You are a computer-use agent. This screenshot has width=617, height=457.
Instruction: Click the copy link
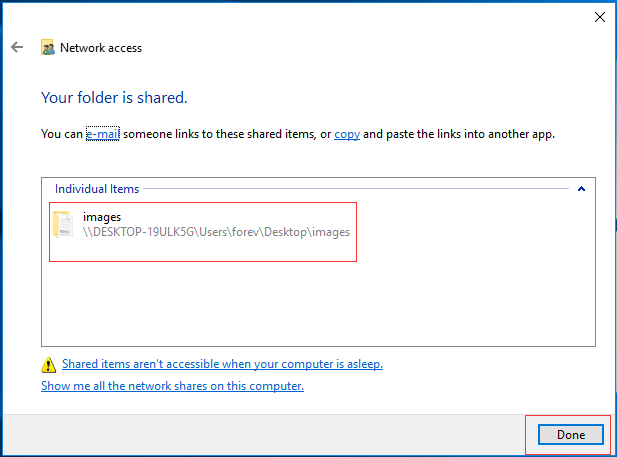pos(347,134)
